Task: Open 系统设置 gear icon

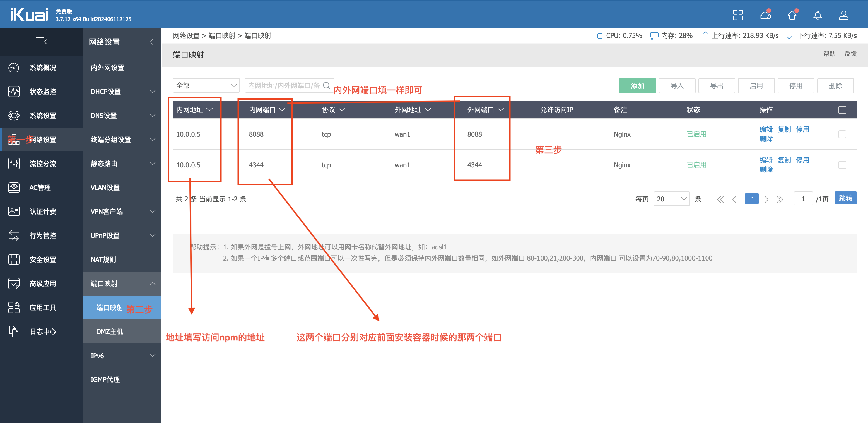Action: tap(14, 115)
